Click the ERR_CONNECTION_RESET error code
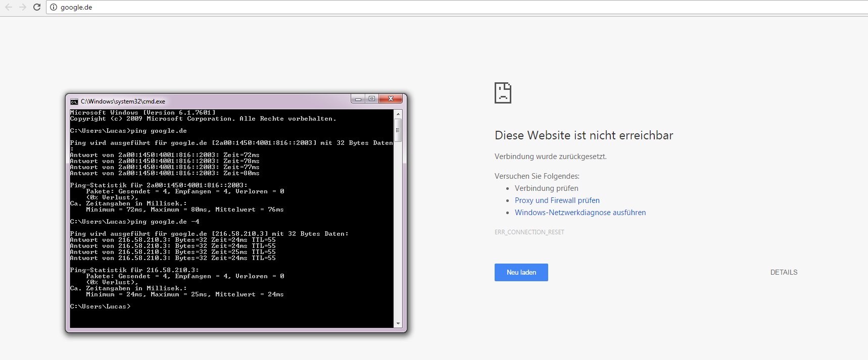This screenshot has width=868, height=360. point(529,232)
